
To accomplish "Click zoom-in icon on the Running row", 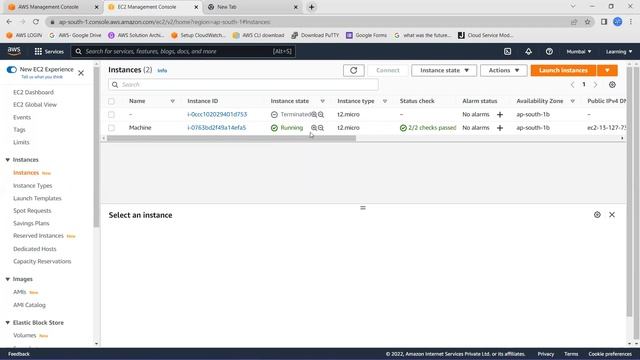I will pos(314,128).
